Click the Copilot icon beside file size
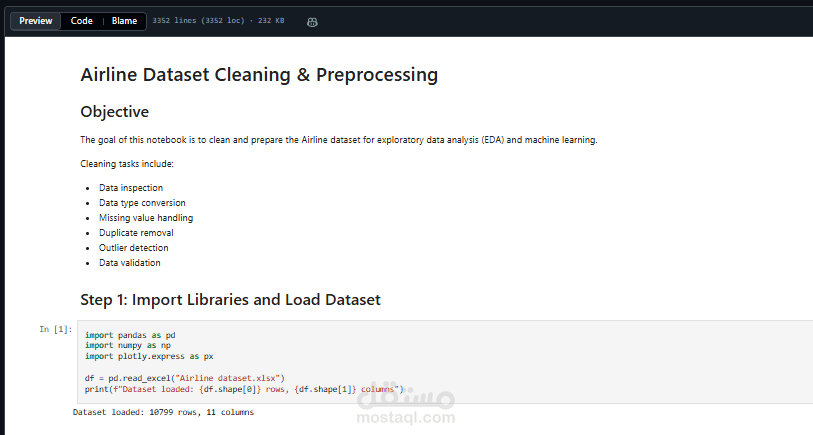The image size is (813, 435). [312, 22]
